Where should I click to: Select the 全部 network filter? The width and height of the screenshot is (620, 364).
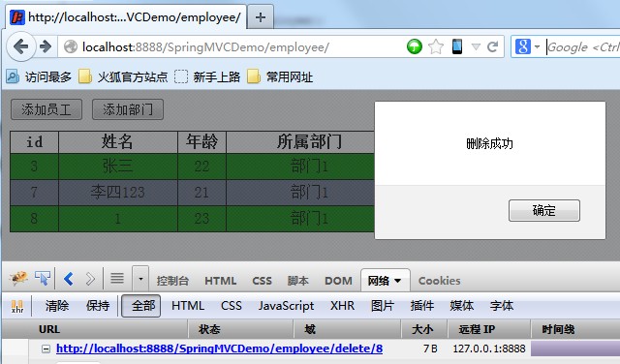(x=140, y=306)
